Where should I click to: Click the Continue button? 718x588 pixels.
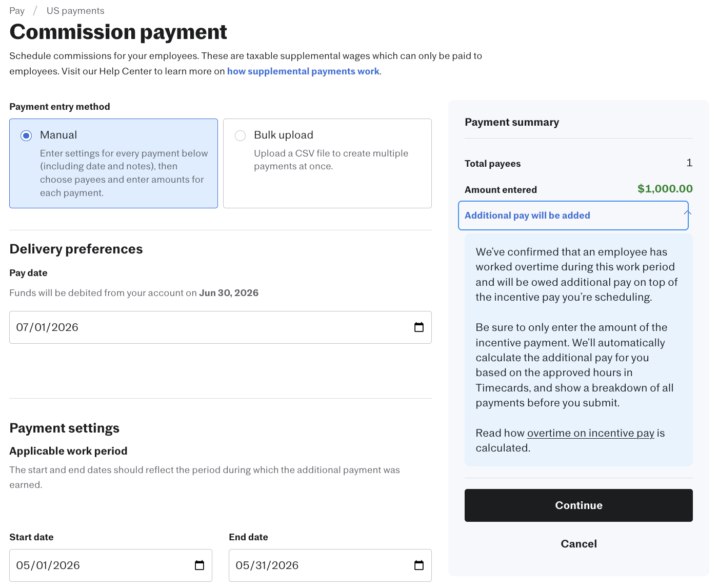click(579, 505)
